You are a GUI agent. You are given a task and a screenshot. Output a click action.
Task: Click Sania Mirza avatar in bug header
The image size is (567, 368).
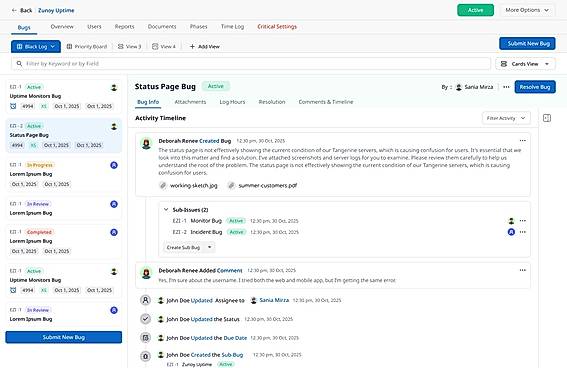coord(459,87)
